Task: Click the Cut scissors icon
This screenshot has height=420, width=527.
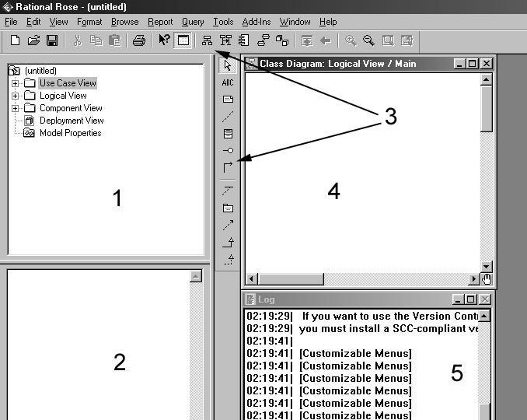Action: tap(77, 40)
